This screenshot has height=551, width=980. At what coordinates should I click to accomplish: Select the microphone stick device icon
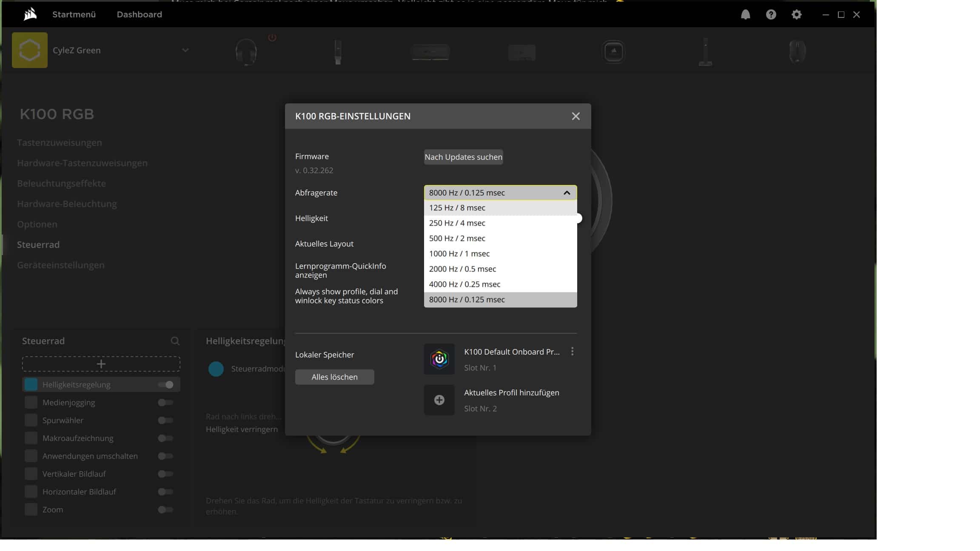tap(338, 51)
